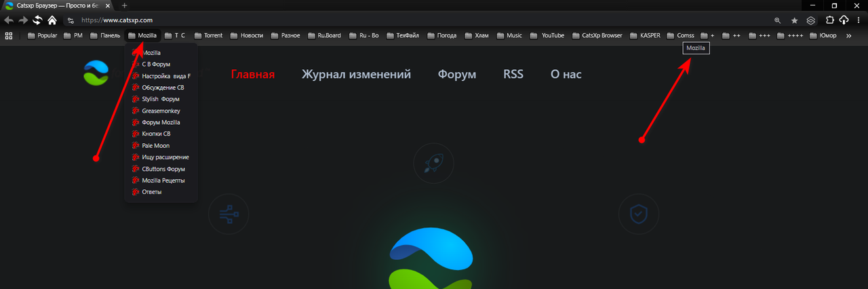
Task: Open the apps grid icon in bookmarks bar
Action: 9,35
